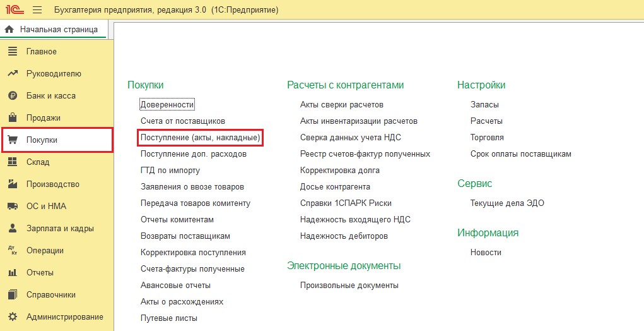Open Возвраты поставщикам

click(185, 236)
